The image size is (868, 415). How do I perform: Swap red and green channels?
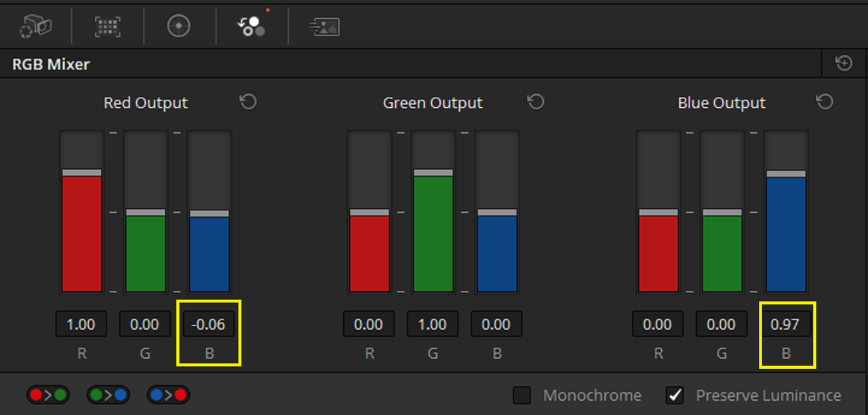48,395
